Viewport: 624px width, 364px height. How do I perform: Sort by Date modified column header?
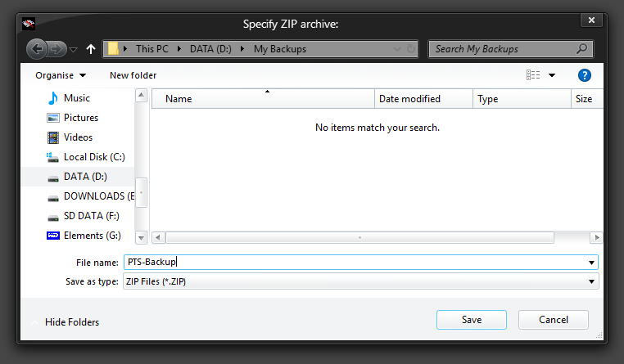[423, 98]
